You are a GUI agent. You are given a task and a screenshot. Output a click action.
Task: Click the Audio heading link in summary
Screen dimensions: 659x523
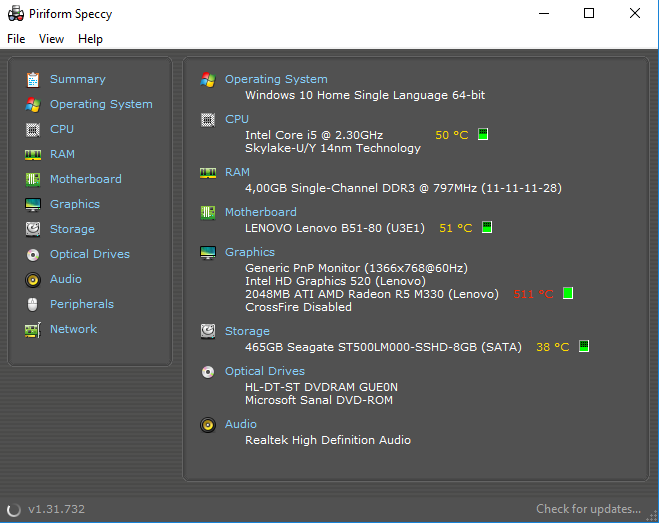tap(241, 424)
